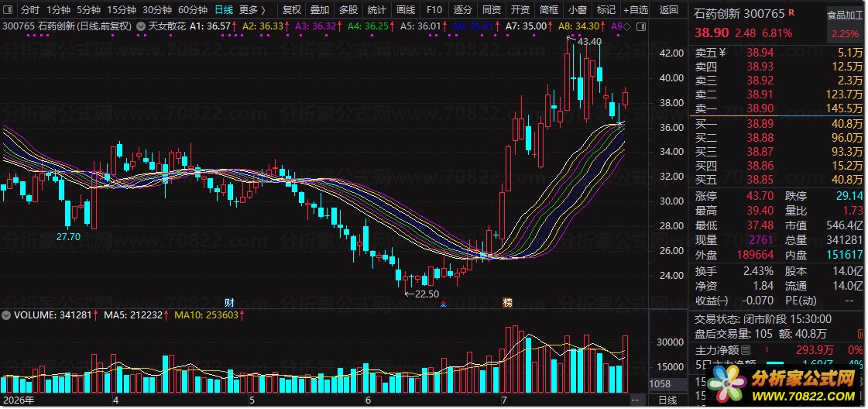
Task: Select the 15分钟 period tab
Action: pyautogui.click(x=122, y=10)
